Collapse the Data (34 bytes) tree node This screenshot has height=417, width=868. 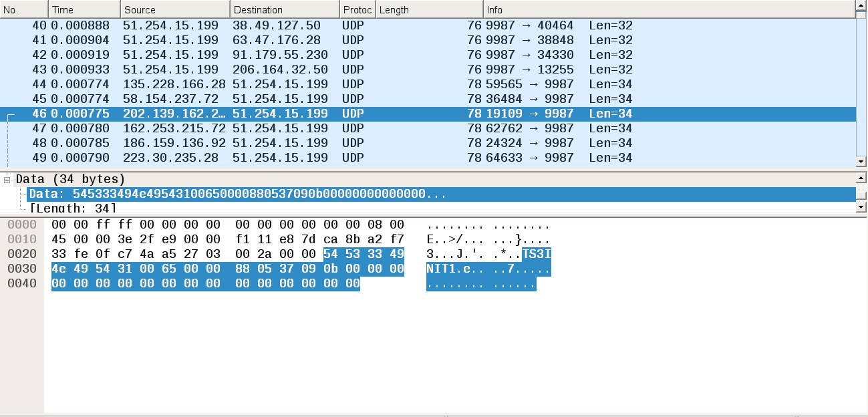pyautogui.click(x=7, y=180)
